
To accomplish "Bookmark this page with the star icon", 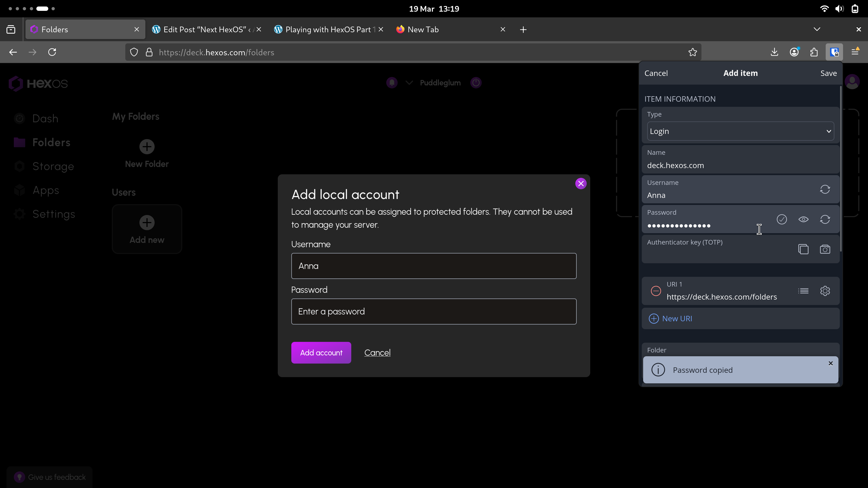I will coord(693,52).
